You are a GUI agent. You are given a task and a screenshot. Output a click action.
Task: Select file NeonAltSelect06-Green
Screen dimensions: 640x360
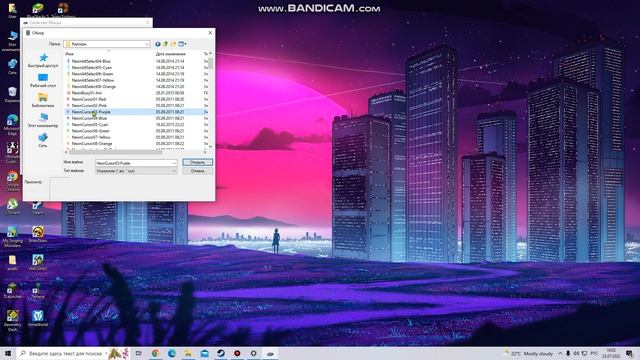[x=92, y=74]
